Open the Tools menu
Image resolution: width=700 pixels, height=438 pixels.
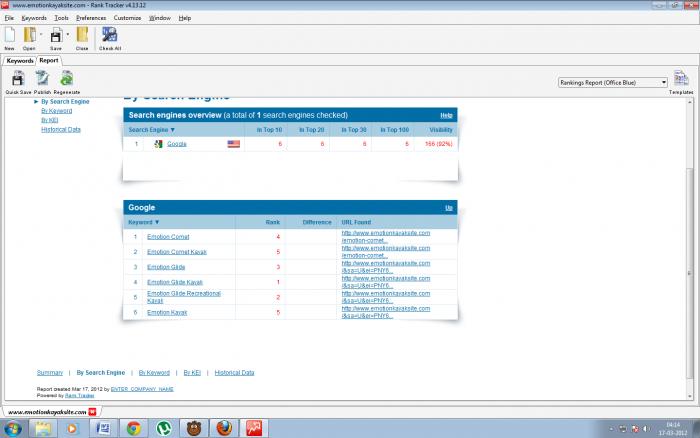[61, 18]
